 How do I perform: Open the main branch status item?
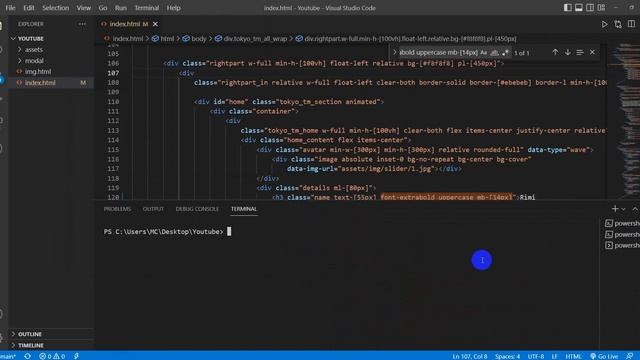click(8, 356)
